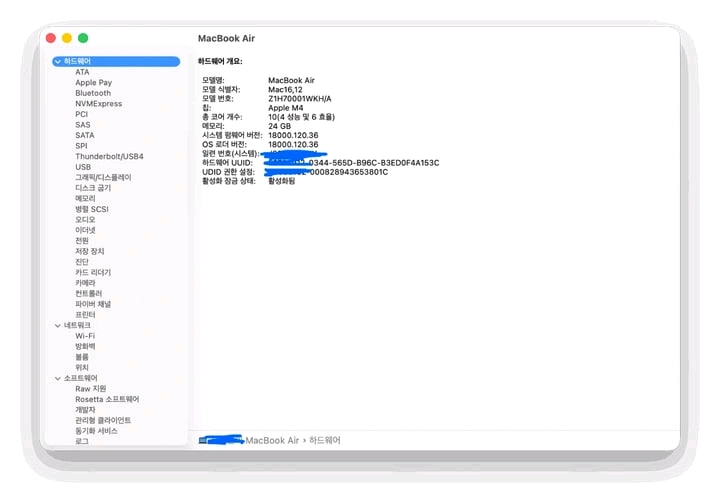Collapse the 네트워크 section chevron
720x503 pixels.
coord(58,326)
